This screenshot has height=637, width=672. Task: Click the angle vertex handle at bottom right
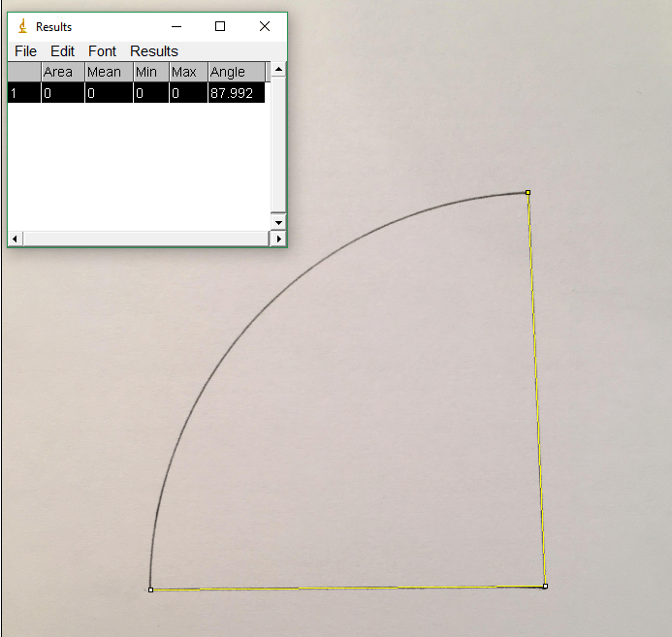(545, 586)
